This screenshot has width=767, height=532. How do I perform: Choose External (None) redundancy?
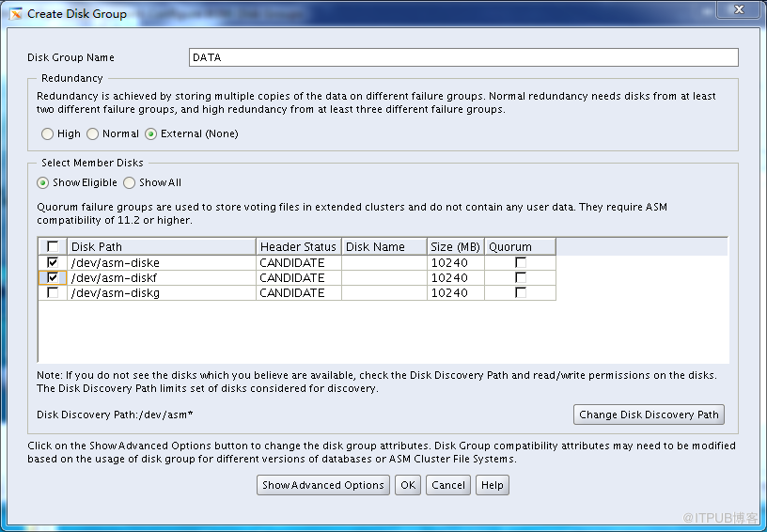(151, 134)
